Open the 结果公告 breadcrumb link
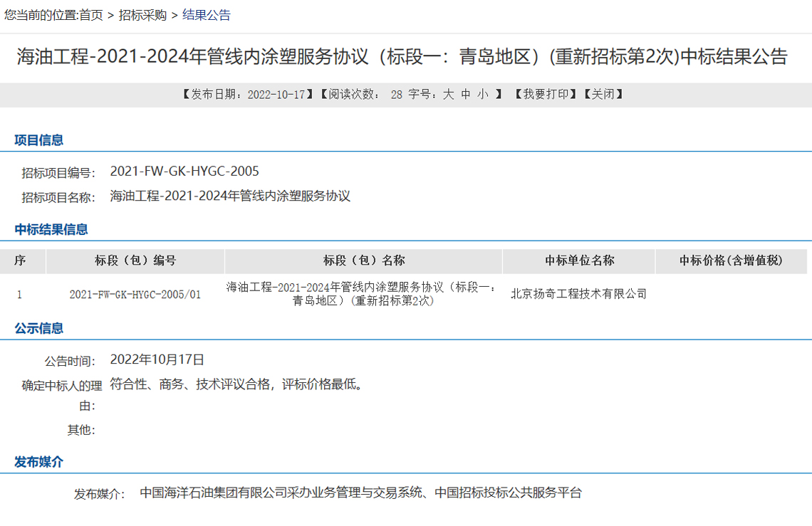The height and width of the screenshot is (526, 812). tap(206, 15)
